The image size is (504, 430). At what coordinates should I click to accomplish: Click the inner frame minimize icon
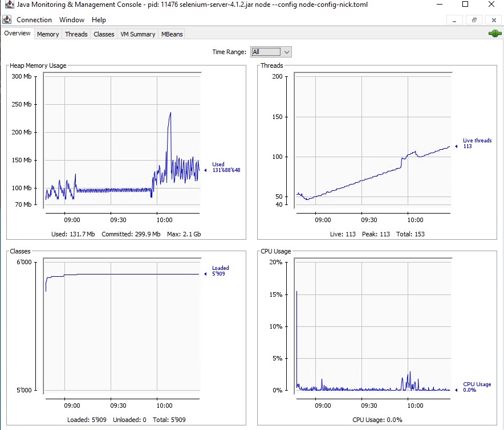(x=454, y=19)
